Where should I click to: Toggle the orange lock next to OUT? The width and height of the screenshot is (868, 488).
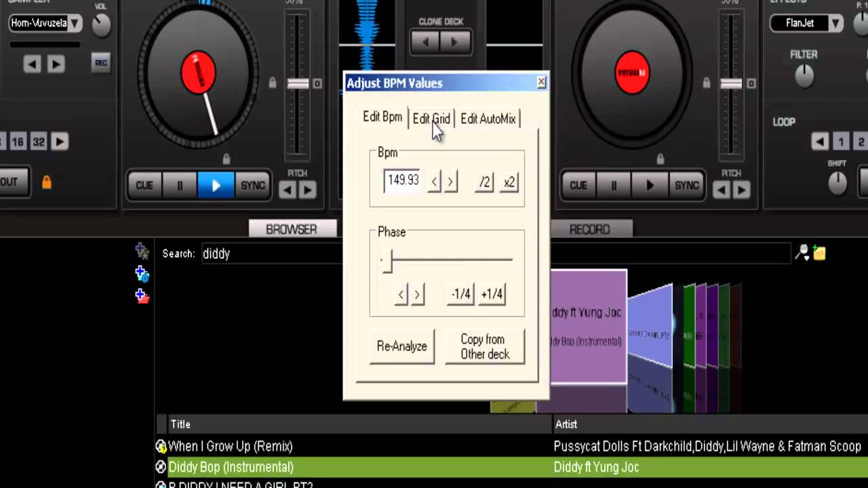(x=47, y=182)
